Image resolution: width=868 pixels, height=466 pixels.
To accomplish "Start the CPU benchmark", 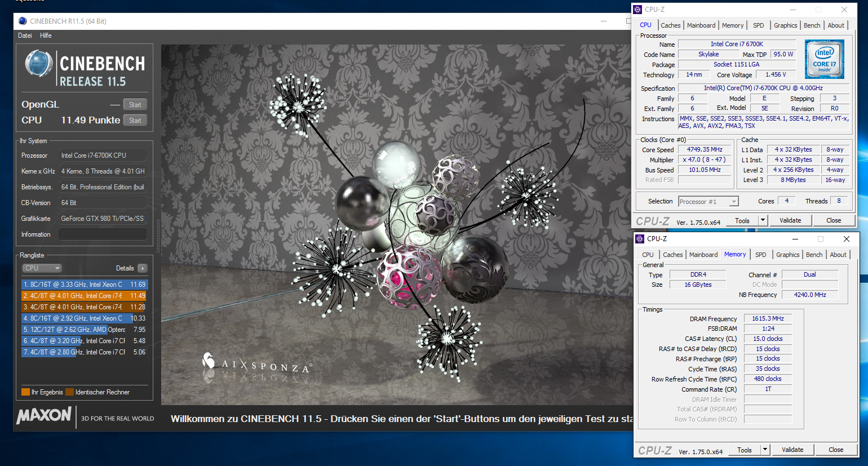I will pos(135,121).
